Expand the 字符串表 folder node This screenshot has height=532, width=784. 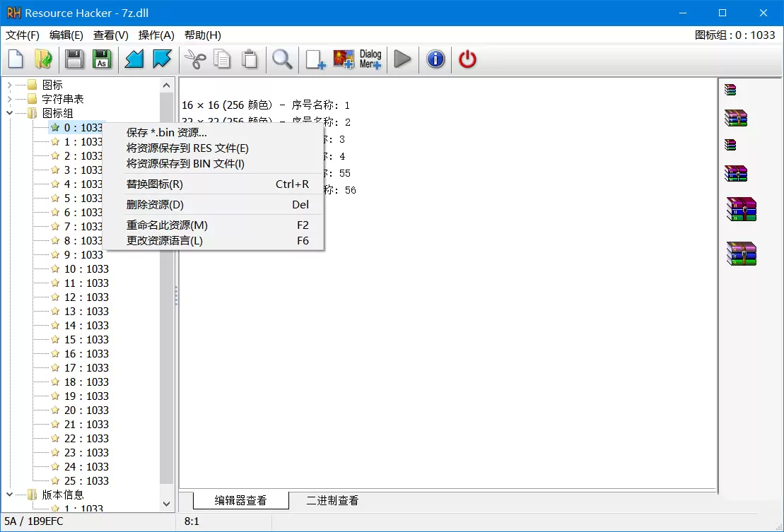9,99
